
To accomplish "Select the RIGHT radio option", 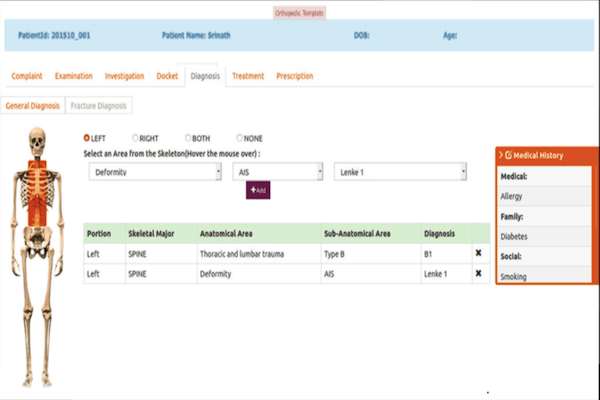I will 135,138.
